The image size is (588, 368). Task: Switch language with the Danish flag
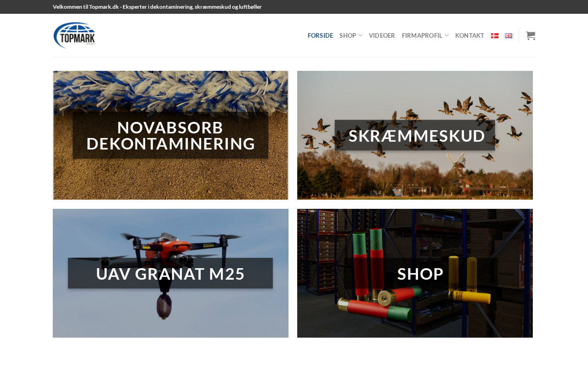[495, 35]
